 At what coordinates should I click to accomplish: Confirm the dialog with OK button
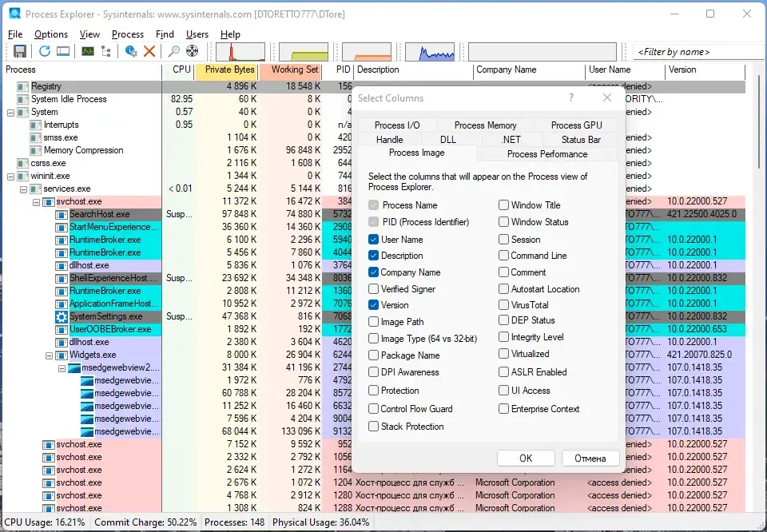tap(526, 459)
